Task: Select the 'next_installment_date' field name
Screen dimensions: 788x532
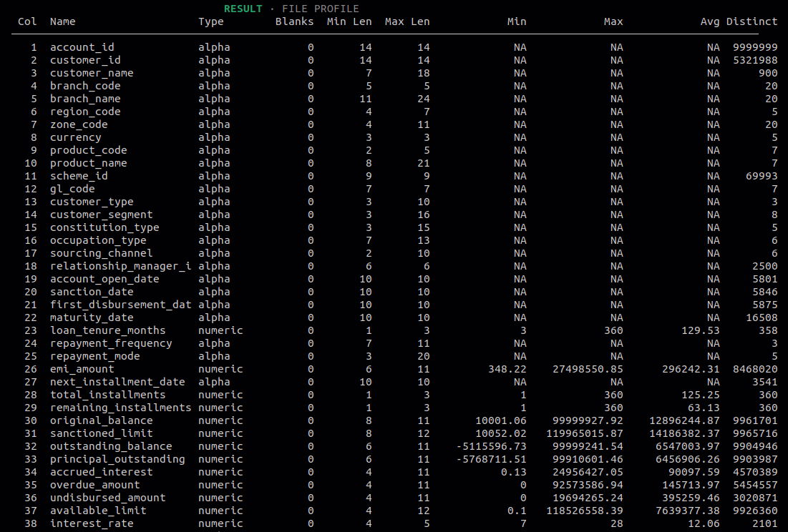Action: 117,382
